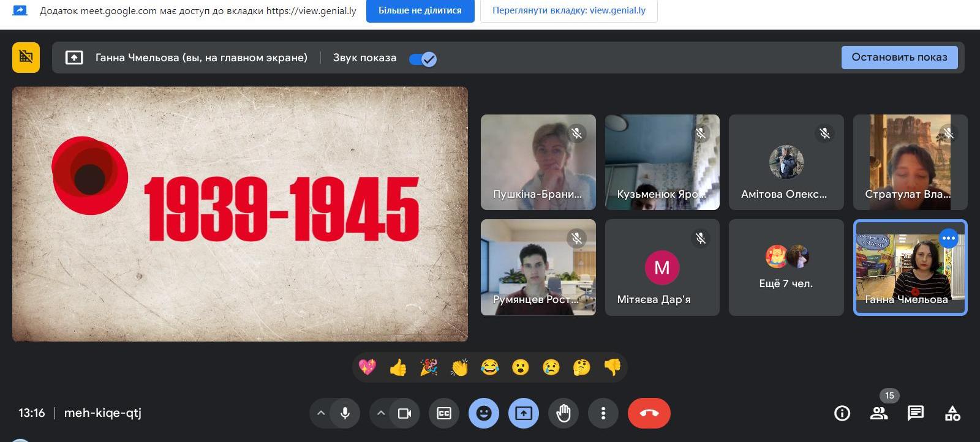Open more options three-dot menu
980x442 pixels.
point(603,413)
